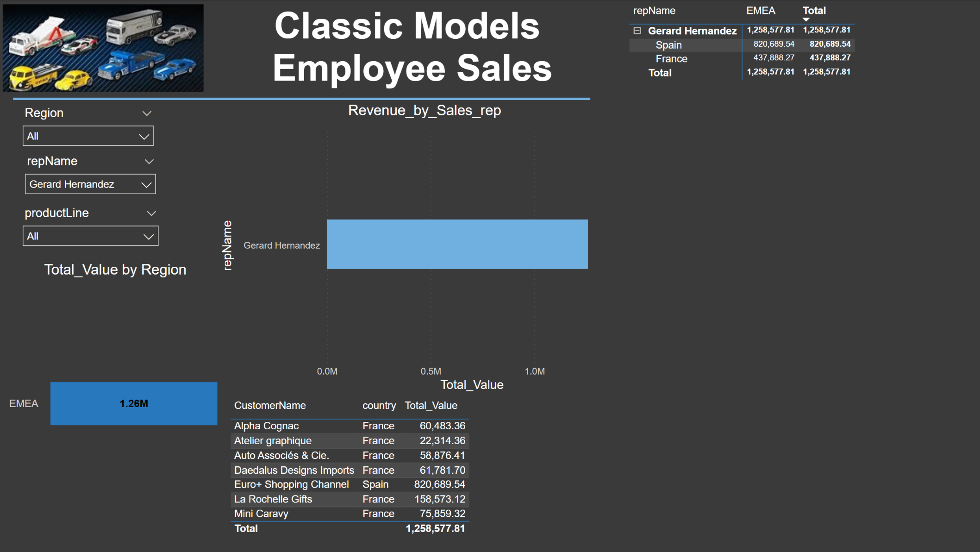
Task: Collapse the Gerard Hernandez matrix row
Action: click(x=637, y=31)
